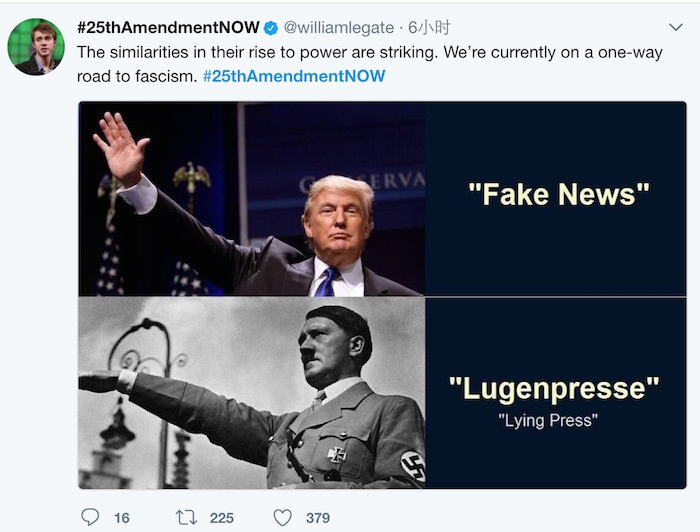Image resolution: width=700 pixels, height=532 pixels.
Task: Click the blue verified badge
Action: click(x=270, y=28)
